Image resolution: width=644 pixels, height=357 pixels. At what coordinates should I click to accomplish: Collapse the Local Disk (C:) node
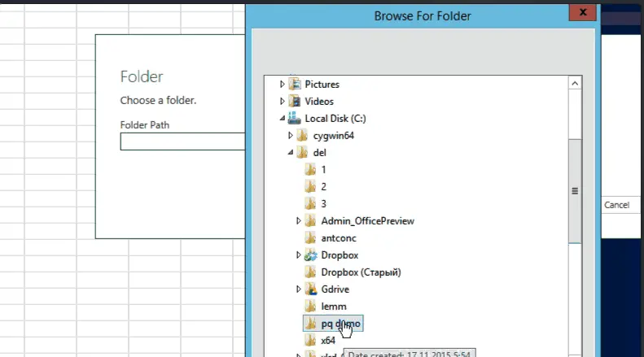[x=283, y=119]
